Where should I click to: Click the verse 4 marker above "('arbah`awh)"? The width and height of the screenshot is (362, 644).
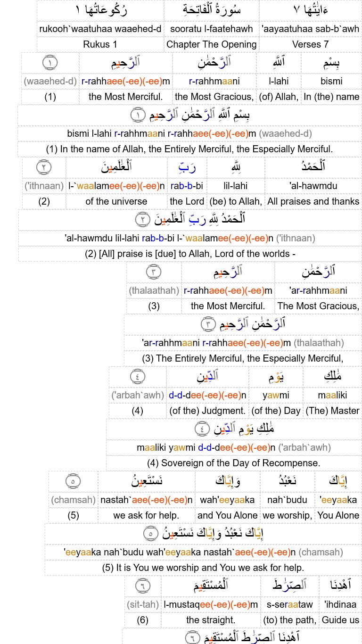tap(137, 377)
